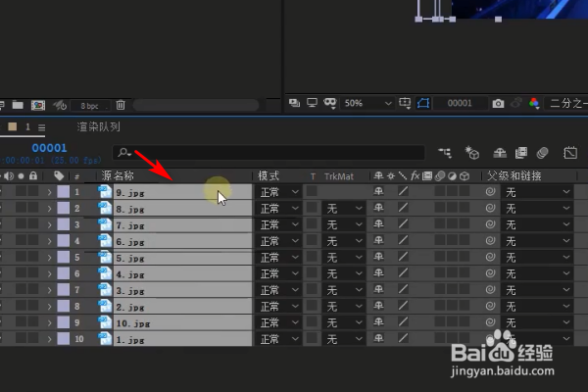Open blending mode dropdown for 9.jpg
Screen dimensions: 588x392
tap(279, 192)
